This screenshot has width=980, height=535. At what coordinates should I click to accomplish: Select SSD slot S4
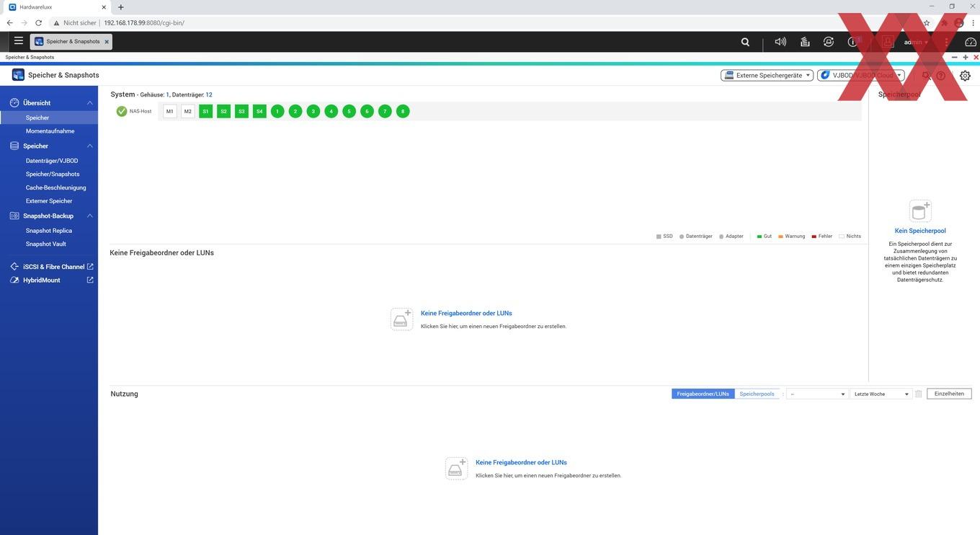(259, 111)
